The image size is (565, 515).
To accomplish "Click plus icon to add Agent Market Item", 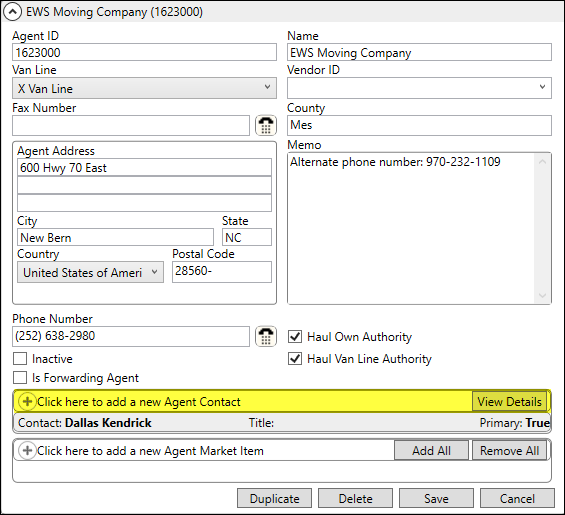I will pyautogui.click(x=27, y=450).
